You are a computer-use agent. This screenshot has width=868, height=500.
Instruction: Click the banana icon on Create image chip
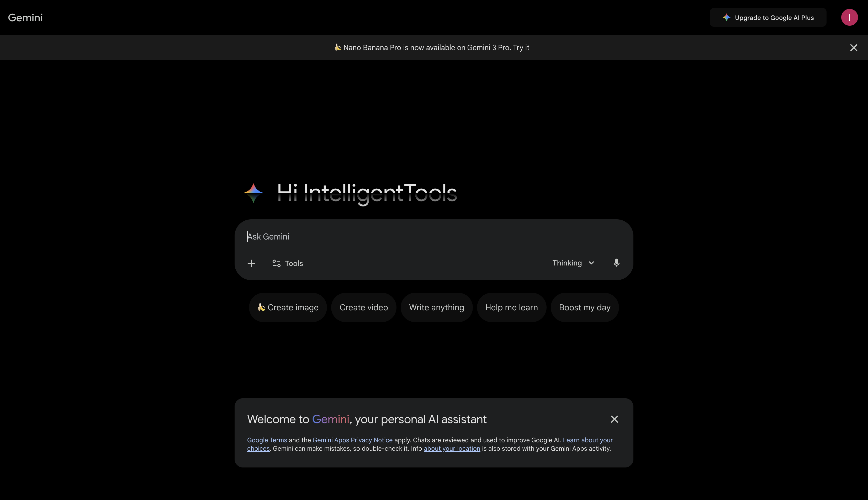pos(262,307)
